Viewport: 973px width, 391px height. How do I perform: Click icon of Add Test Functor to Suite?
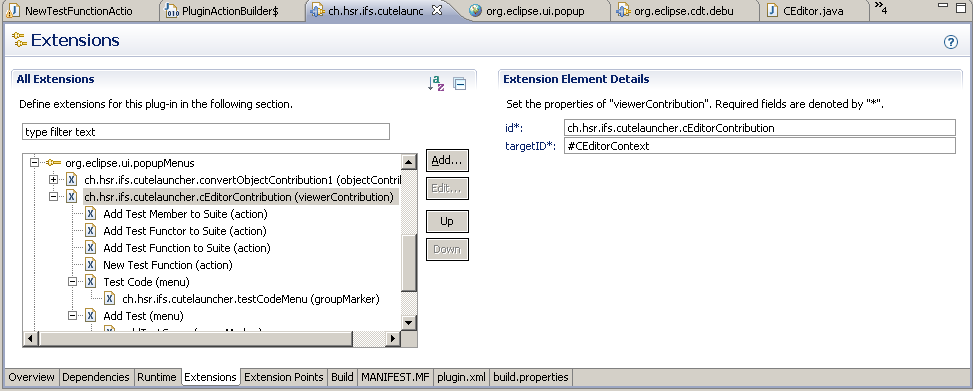pyautogui.click(x=91, y=231)
